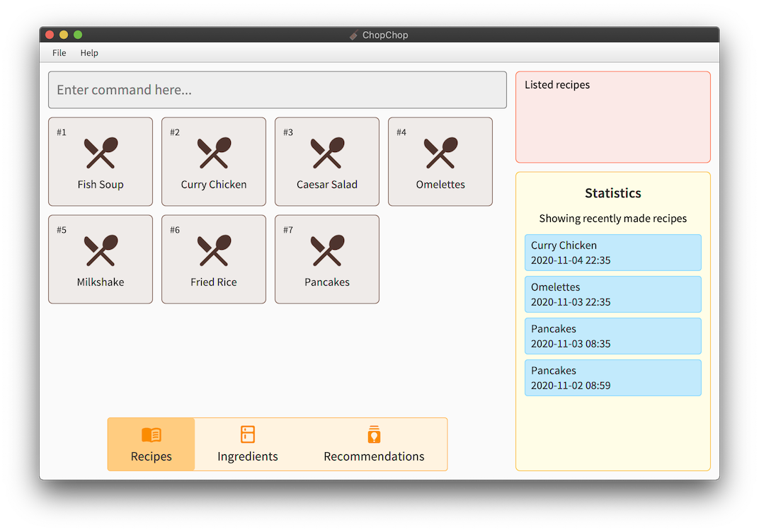Click the #3 recipe index label

tap(288, 132)
